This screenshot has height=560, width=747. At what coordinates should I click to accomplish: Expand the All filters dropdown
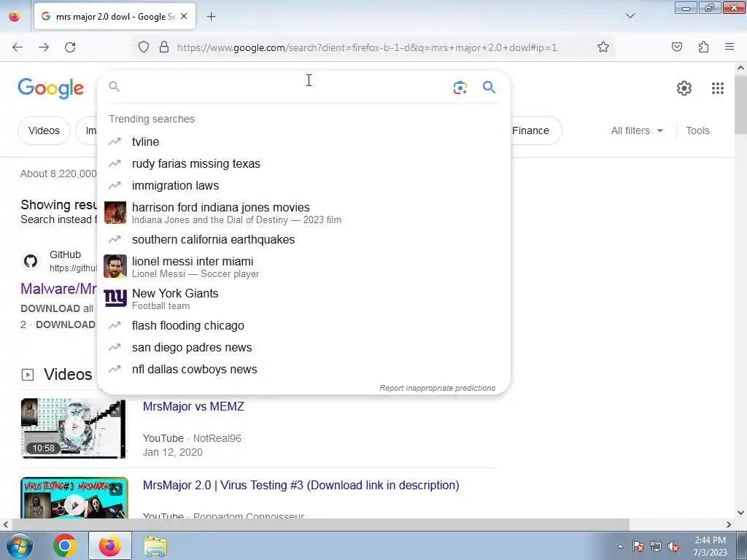pyautogui.click(x=637, y=131)
